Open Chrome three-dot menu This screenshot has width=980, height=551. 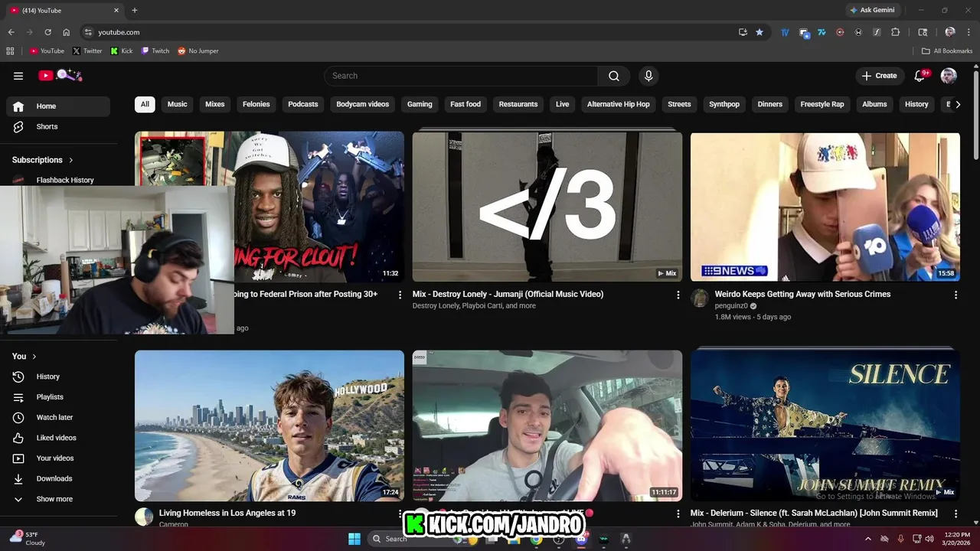(968, 32)
